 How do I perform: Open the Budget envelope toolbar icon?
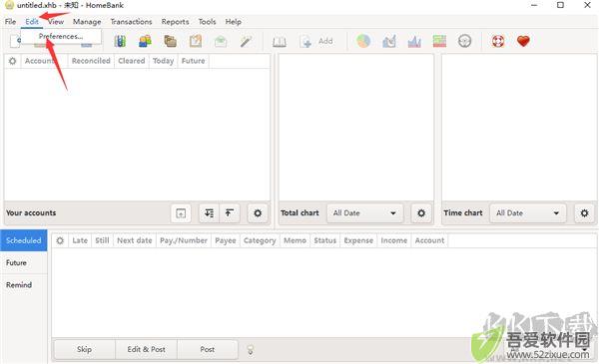pos(221,41)
